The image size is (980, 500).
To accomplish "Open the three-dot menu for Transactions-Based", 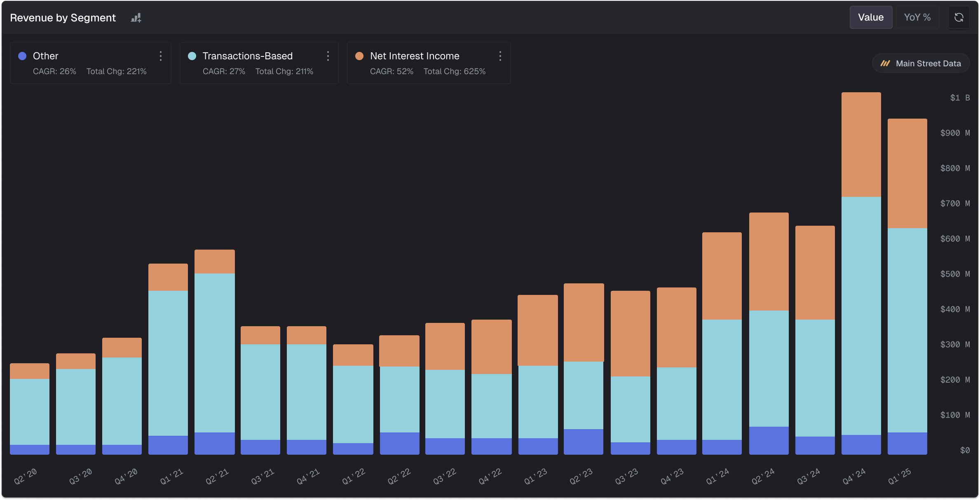I will coord(328,56).
